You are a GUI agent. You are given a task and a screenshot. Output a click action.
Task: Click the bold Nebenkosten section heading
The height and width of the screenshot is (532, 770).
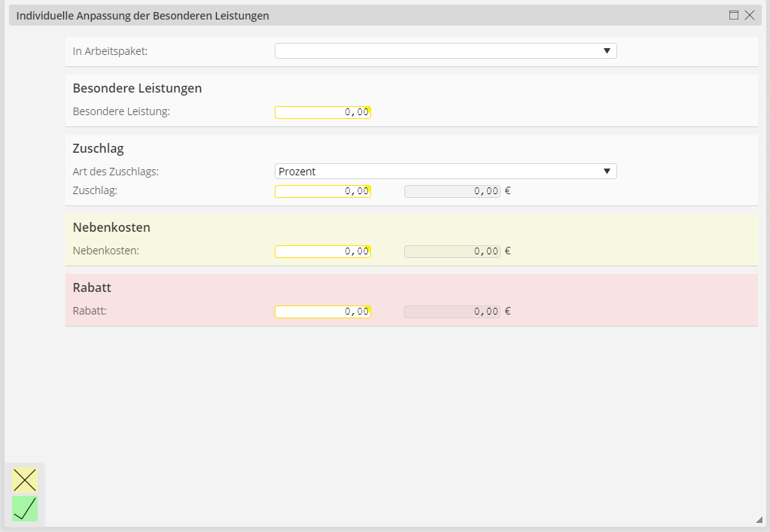pos(111,227)
